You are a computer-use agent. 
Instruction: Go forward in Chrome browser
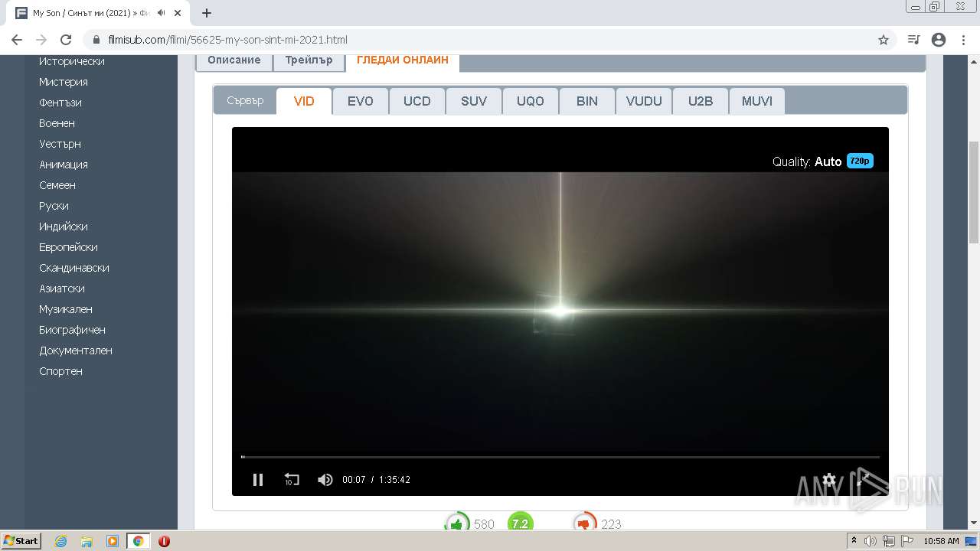coord(41,40)
